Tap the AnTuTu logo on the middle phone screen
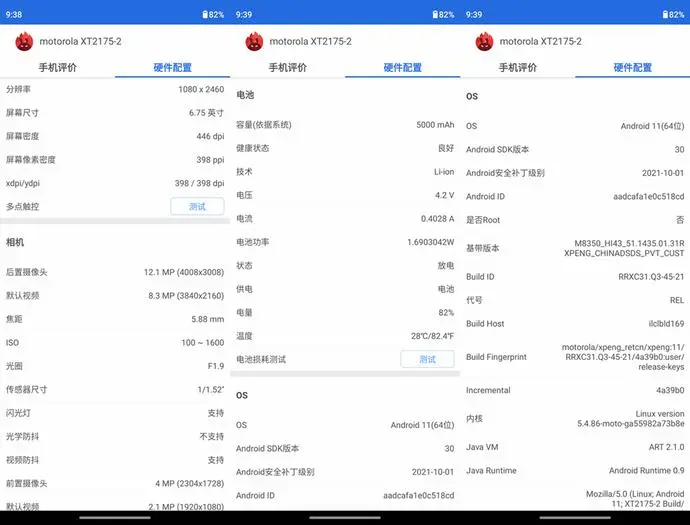 (x=254, y=41)
